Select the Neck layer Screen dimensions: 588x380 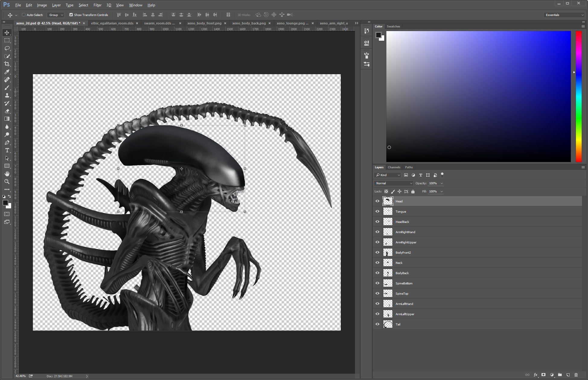coord(477,263)
